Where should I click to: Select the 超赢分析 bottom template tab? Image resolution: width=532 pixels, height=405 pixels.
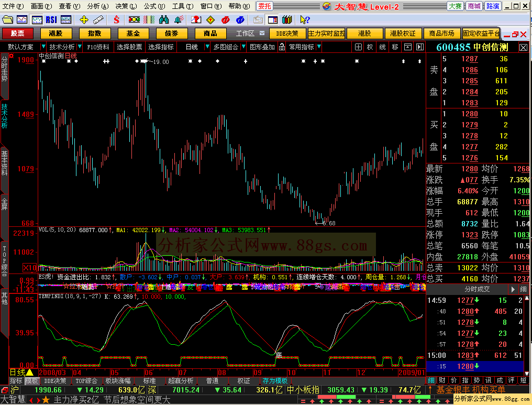click(181, 381)
